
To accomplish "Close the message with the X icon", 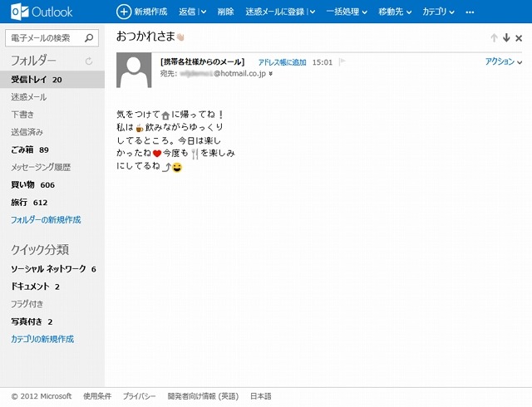I will (x=519, y=38).
